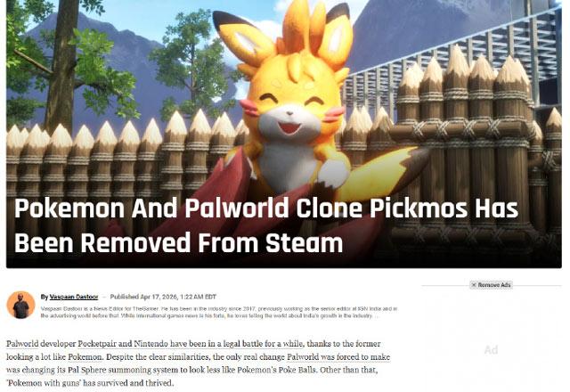
Task: Click the gray Ad placeholder in sidebar
Action: coord(491,350)
